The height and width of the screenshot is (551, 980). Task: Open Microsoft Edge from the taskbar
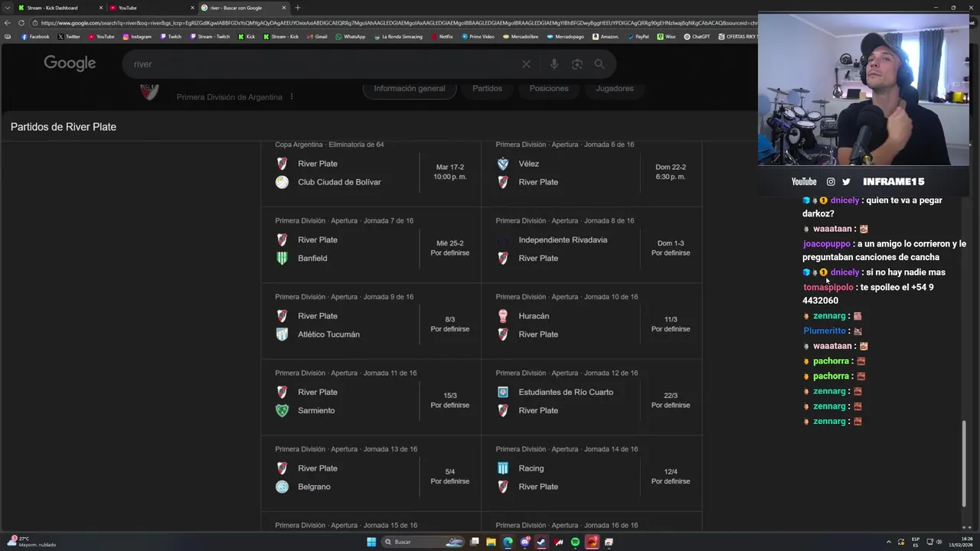508,542
